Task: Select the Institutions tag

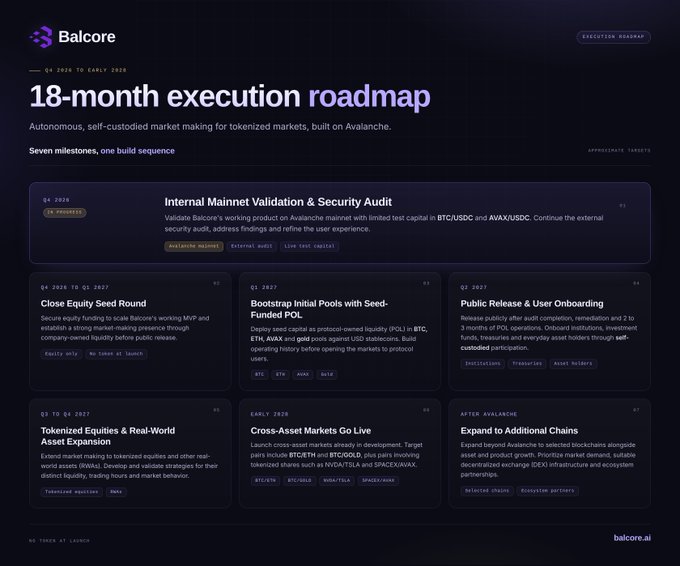Action: (483, 363)
